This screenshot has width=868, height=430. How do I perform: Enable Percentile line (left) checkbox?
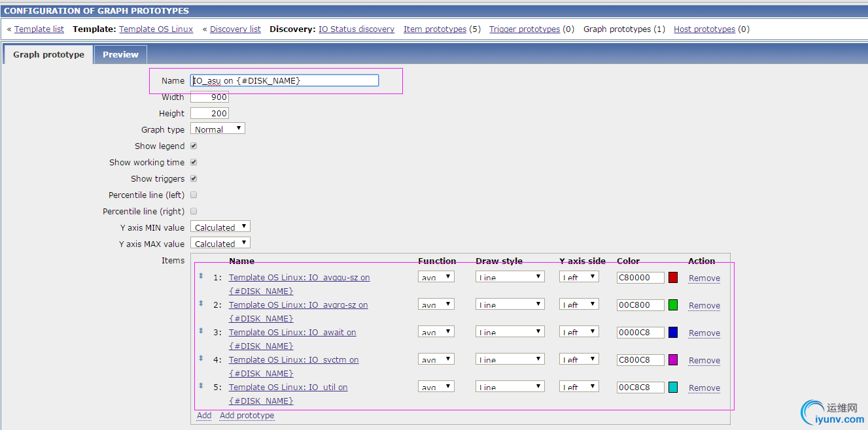[194, 195]
